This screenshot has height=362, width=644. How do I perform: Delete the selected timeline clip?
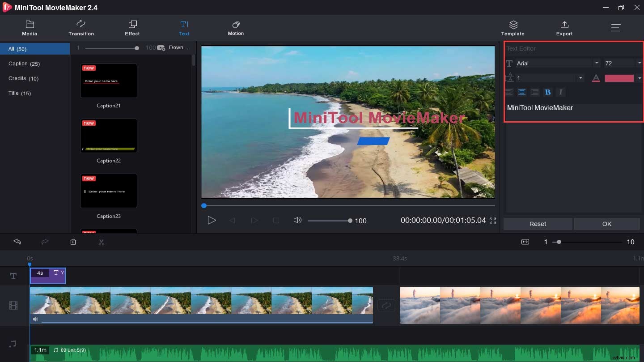point(73,242)
